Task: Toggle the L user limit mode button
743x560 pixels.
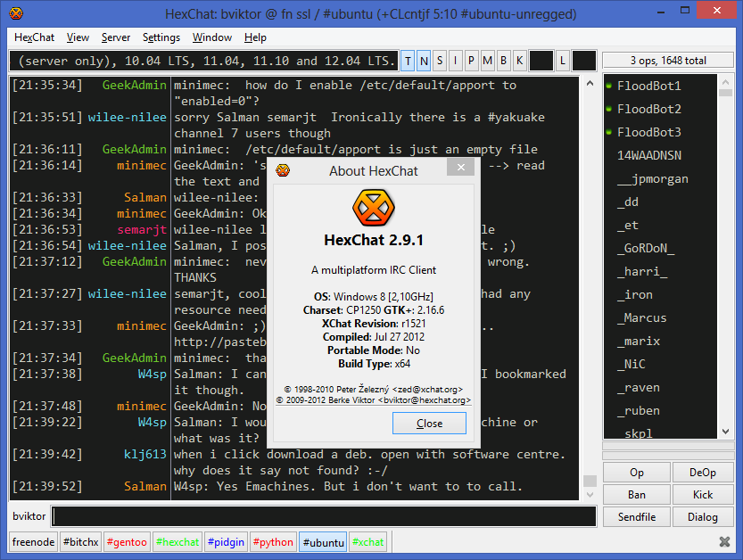Action: click(563, 61)
